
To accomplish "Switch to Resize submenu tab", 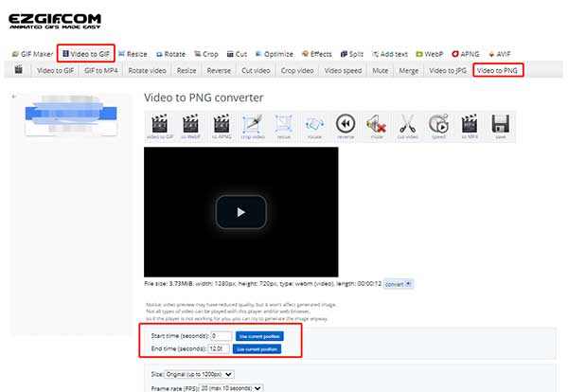I will (x=186, y=70).
